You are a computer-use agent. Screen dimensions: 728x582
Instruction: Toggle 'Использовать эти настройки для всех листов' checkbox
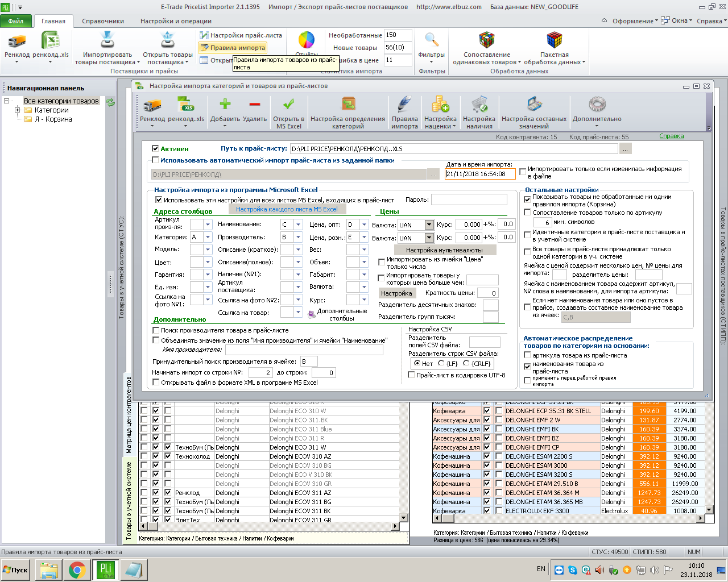[159, 200]
